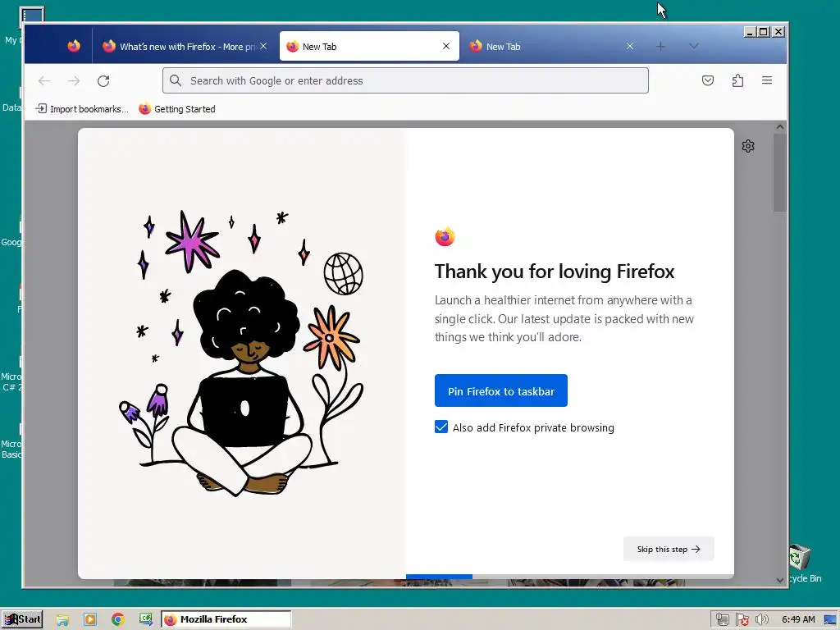Image resolution: width=840 pixels, height=630 pixels.
Task: Launch file explorer from quick launch
Action: point(62,620)
